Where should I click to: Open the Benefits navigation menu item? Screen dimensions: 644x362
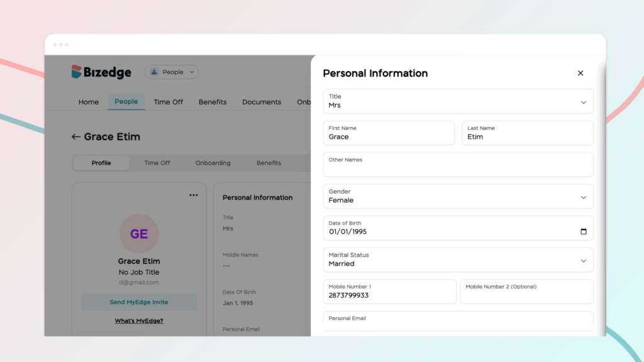coord(213,102)
